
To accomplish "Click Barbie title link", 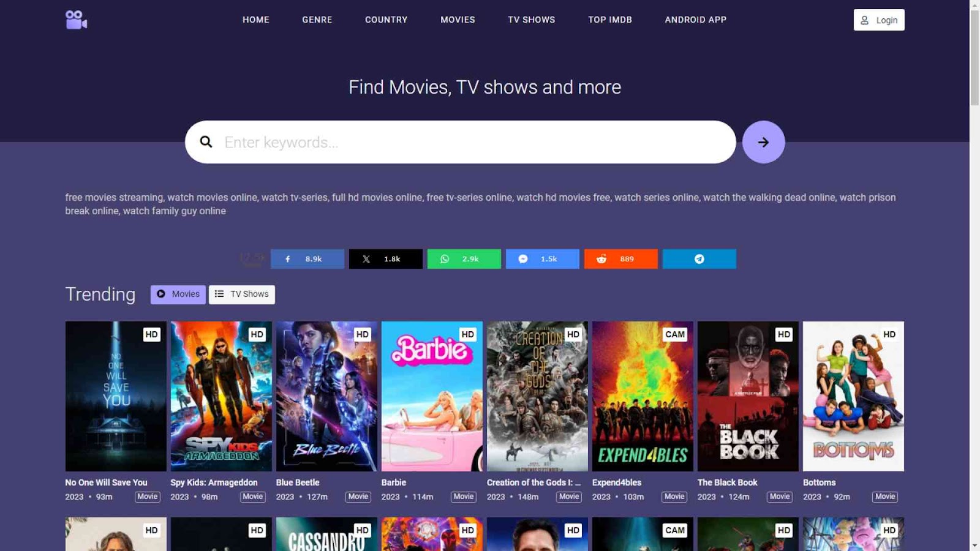I will tap(394, 482).
